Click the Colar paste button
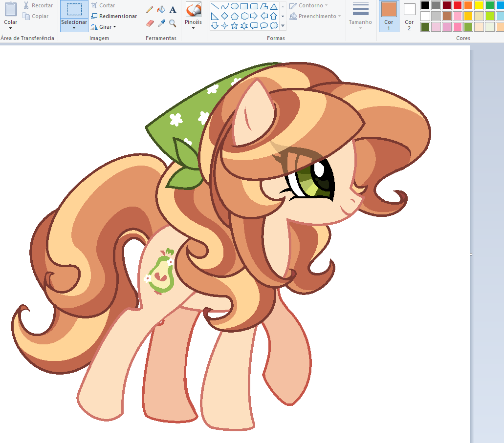 [x=11, y=14]
